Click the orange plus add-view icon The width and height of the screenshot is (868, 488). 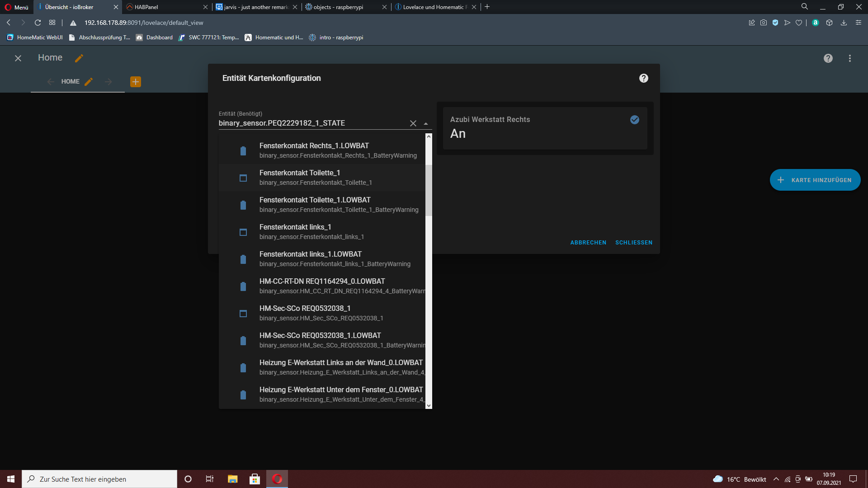point(136,82)
